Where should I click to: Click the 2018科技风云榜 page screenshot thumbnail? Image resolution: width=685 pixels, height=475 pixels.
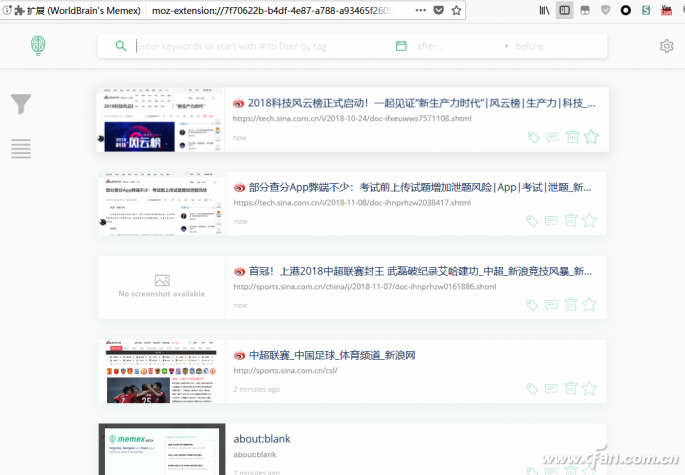pyautogui.click(x=160, y=120)
